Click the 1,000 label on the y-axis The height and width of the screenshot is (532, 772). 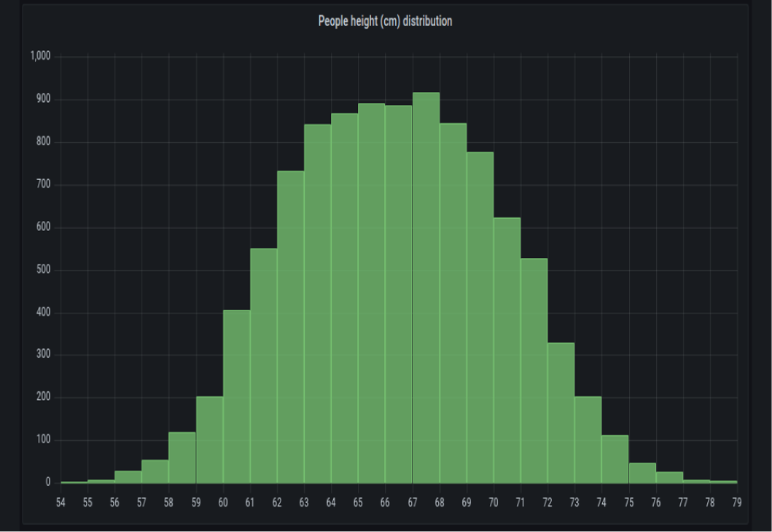click(x=40, y=57)
